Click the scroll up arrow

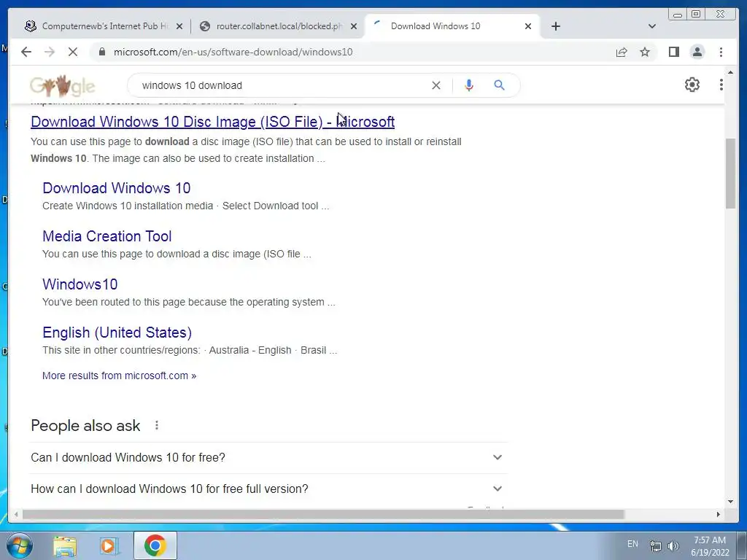point(730,72)
